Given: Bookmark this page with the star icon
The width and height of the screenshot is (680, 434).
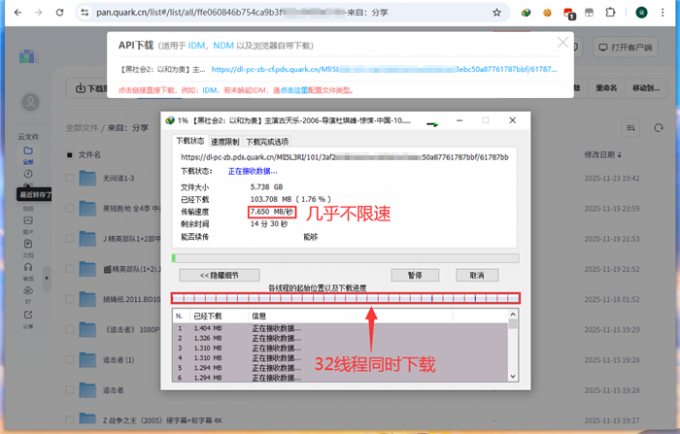Looking at the screenshot, I should click(x=497, y=13).
